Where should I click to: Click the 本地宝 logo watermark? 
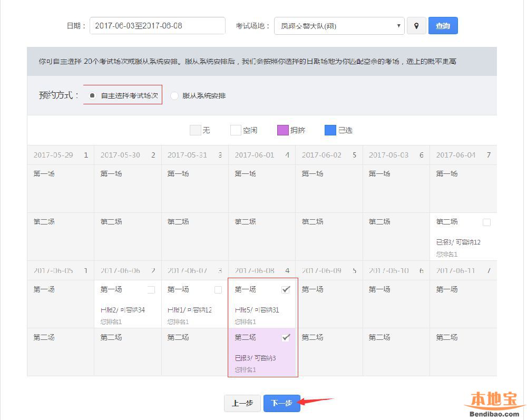coord(494,403)
